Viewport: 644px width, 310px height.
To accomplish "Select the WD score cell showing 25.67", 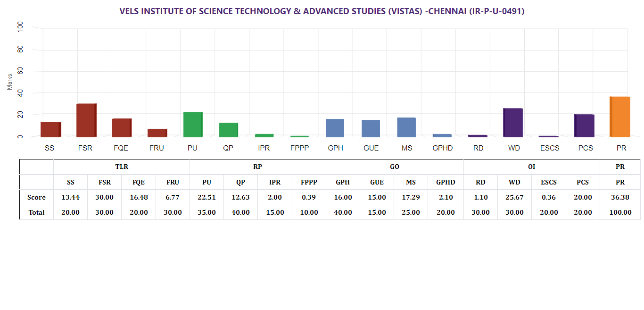I will coord(514,197).
